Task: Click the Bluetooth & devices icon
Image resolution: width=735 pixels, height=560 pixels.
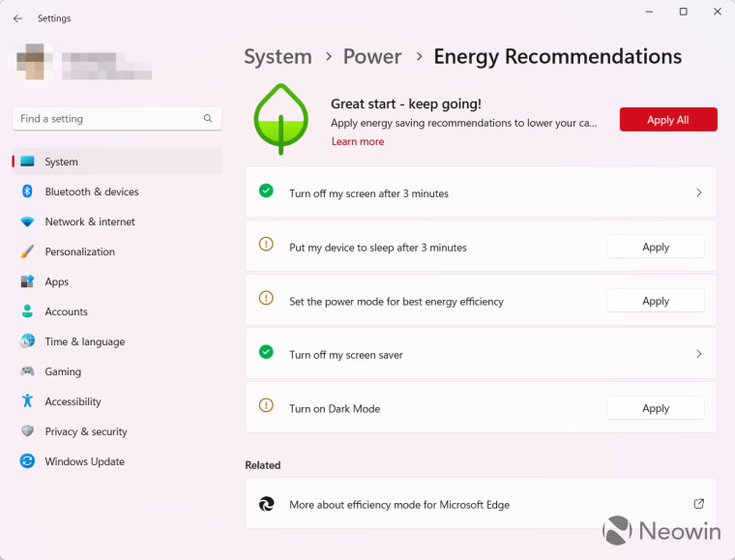Action: pos(27,192)
